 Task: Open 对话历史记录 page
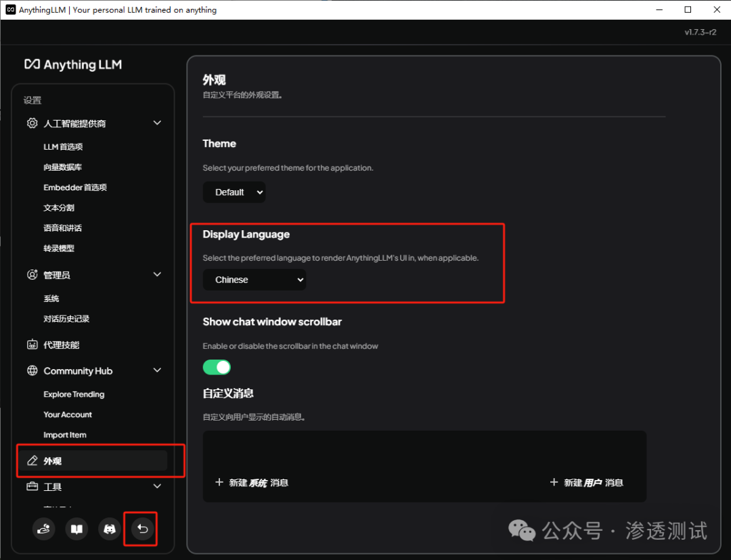(66, 319)
